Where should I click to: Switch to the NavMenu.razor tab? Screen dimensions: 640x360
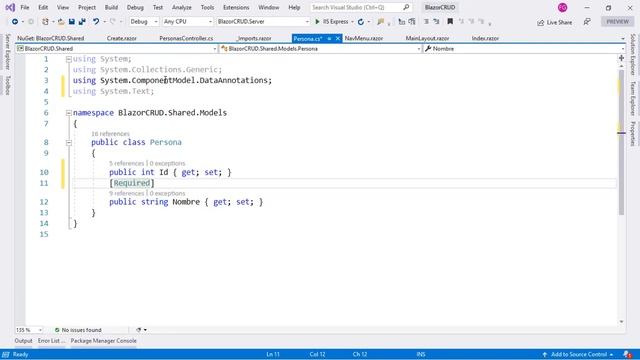click(364, 38)
